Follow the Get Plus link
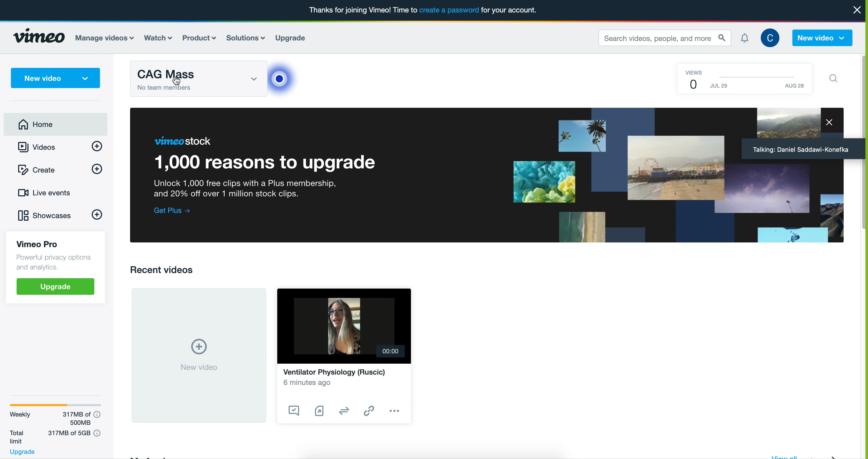The image size is (868, 459). (x=172, y=210)
